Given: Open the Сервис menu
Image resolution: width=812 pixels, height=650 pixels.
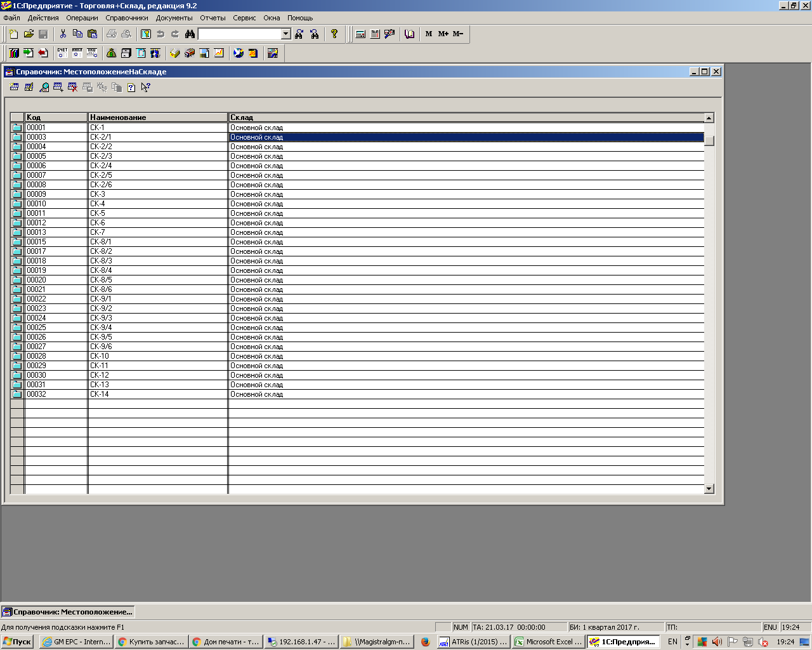Looking at the screenshot, I should pos(244,18).
